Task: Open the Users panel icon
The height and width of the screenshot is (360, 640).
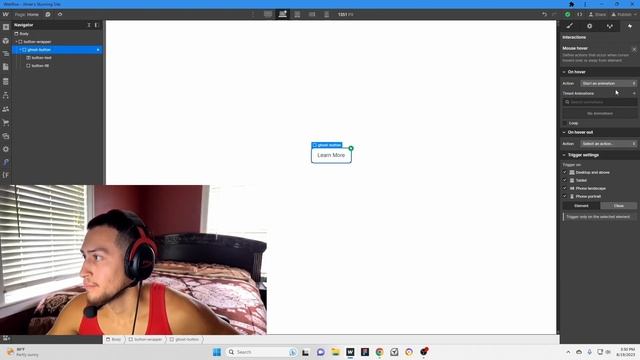Action: tap(6, 109)
